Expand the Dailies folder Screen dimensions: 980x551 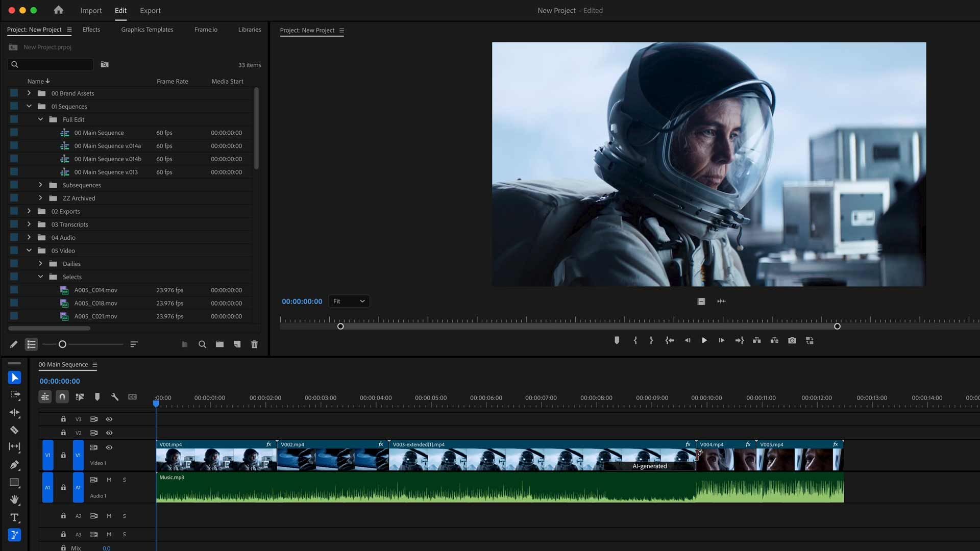coord(41,264)
